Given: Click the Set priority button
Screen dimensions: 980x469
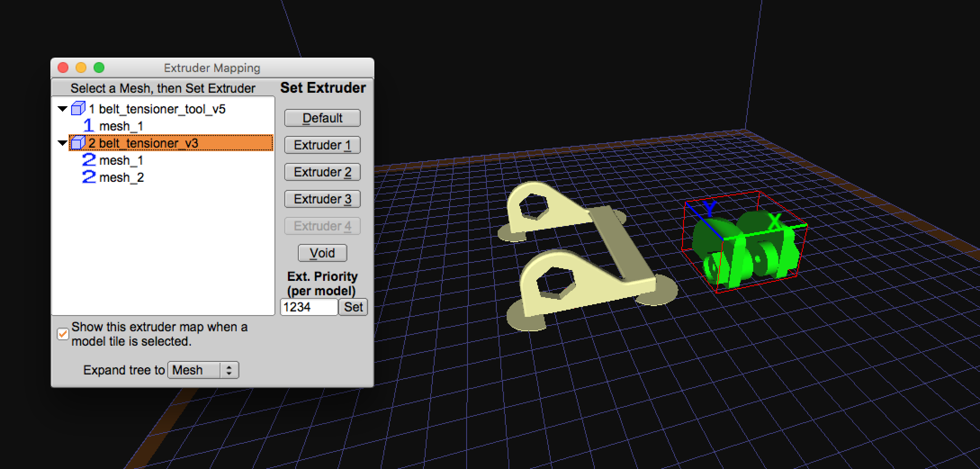Looking at the screenshot, I should click(353, 307).
